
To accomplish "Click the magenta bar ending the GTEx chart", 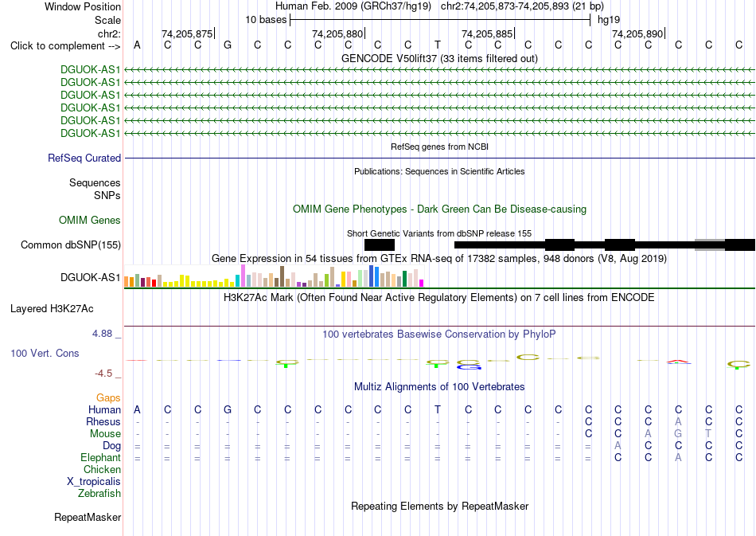I will (422, 283).
